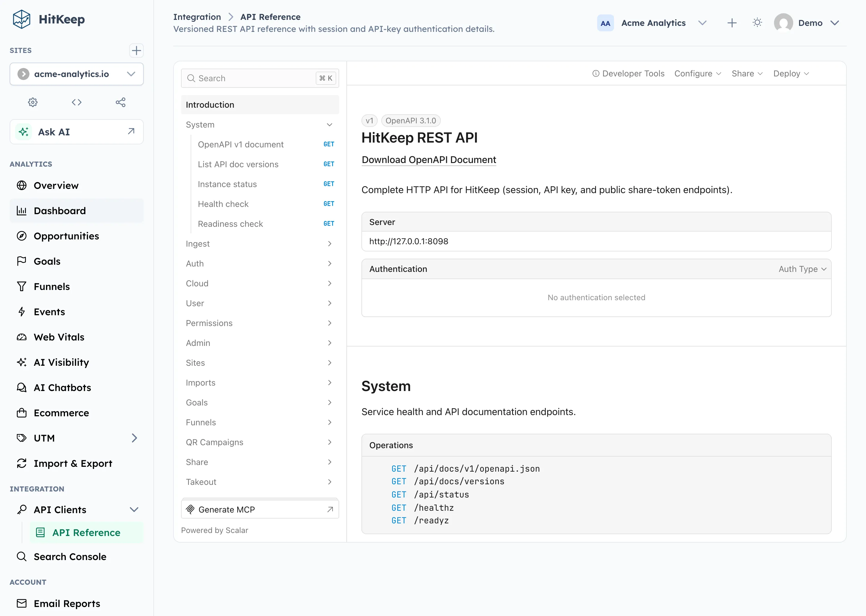Click GET /api/docs/versions operation
This screenshot has height=616, width=866.
pos(448,481)
